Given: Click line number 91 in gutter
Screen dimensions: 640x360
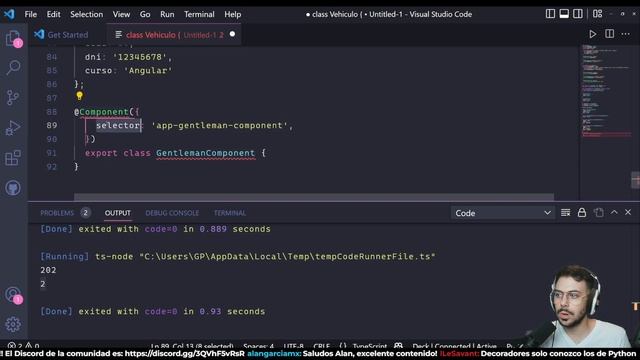Looking at the screenshot, I should point(51,153).
